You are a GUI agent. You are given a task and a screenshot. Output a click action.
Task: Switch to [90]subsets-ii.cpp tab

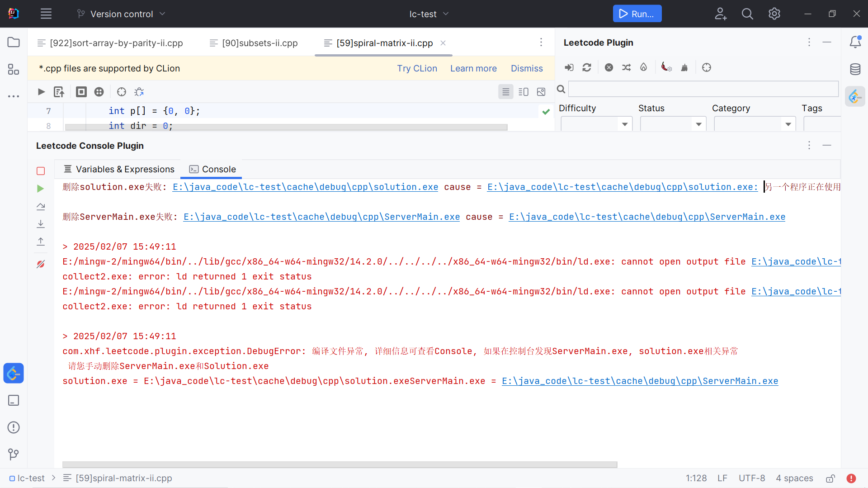(x=254, y=43)
